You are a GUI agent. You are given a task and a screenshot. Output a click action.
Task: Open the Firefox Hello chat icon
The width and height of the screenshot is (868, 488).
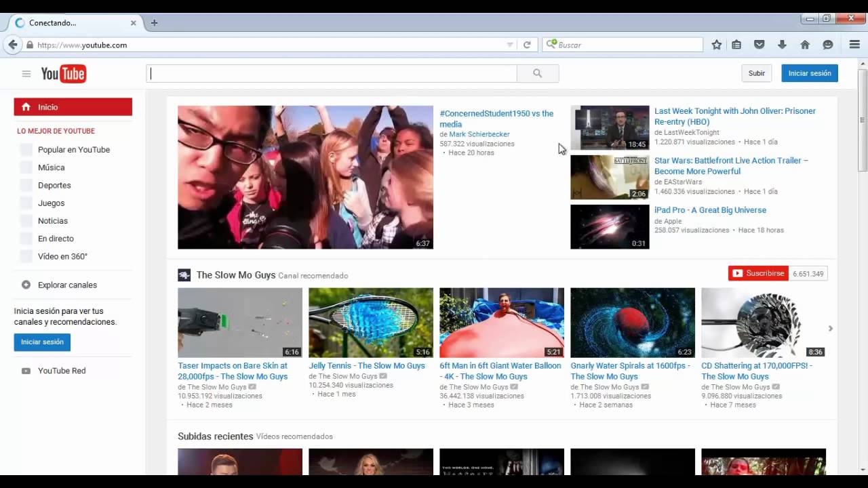(828, 45)
